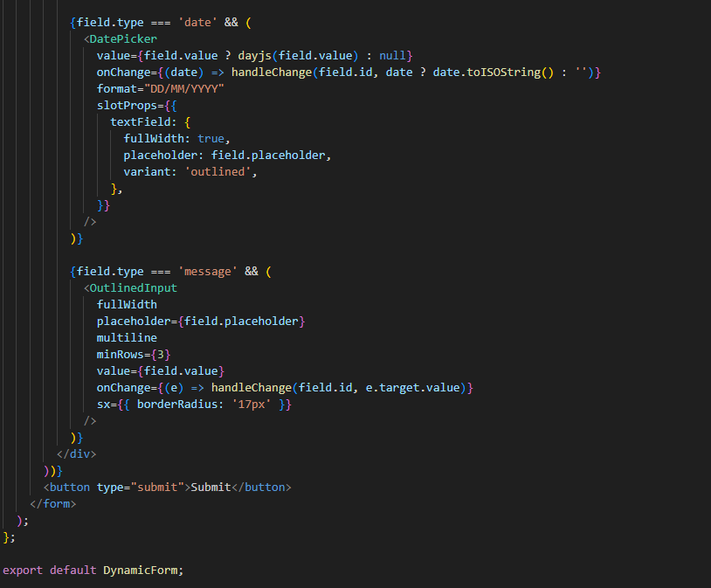Screen dimensions: 711x588
Task: Click the textField key inside slotProps
Action: 140,121
